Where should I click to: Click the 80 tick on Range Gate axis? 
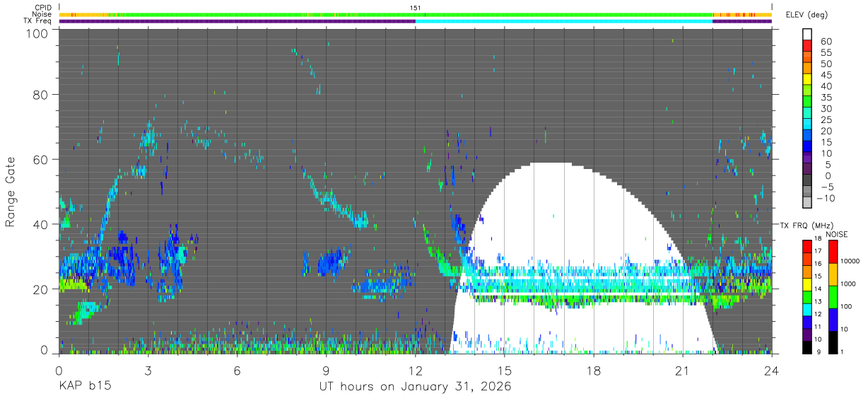tap(42, 95)
